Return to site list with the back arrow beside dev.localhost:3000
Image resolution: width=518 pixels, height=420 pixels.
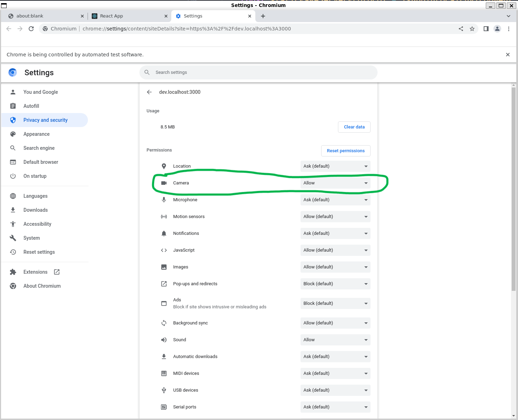click(150, 92)
